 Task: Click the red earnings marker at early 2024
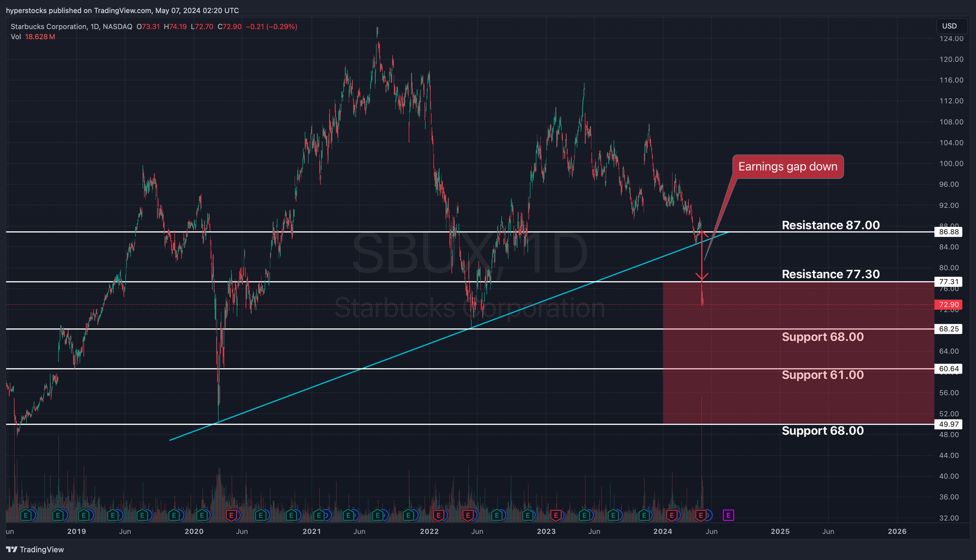pos(671,515)
